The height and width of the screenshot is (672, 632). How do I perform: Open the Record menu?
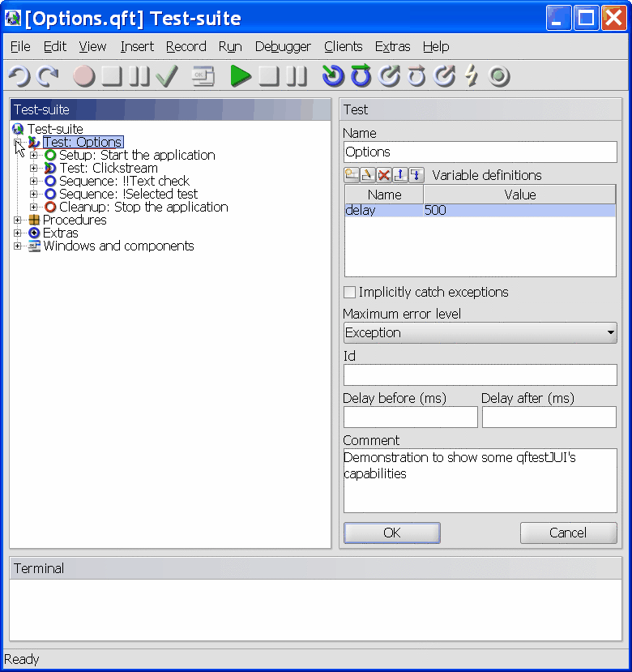(x=186, y=46)
